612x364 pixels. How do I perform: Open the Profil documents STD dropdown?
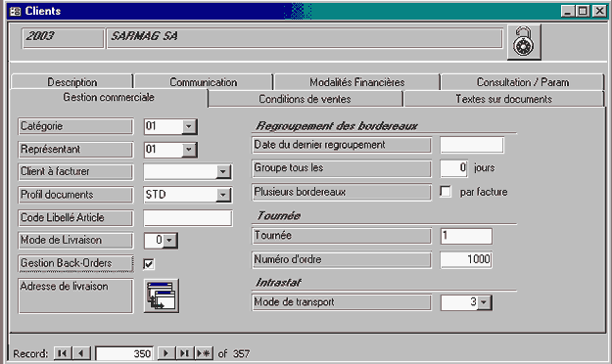click(223, 195)
